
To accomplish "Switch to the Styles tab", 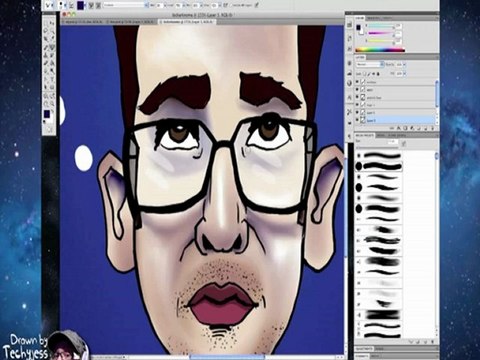I will tap(387, 18).
